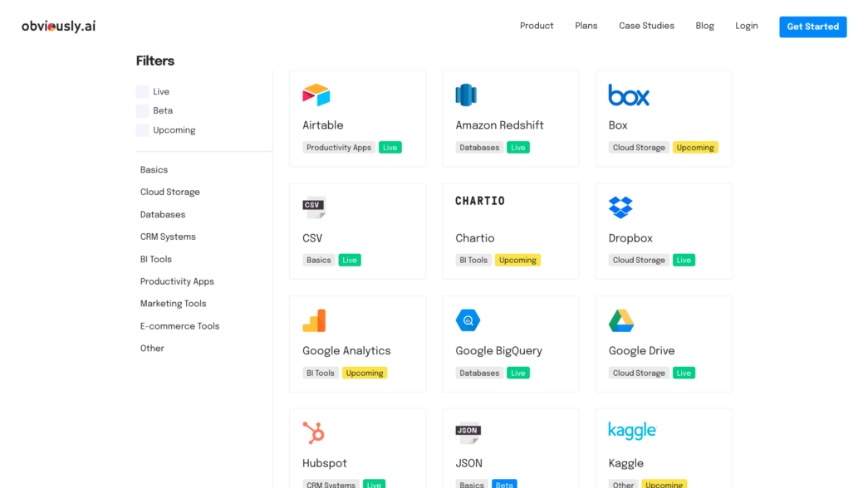The width and height of the screenshot is (868, 488).
Task: Click the Amazon Redshift card title
Action: tap(499, 125)
